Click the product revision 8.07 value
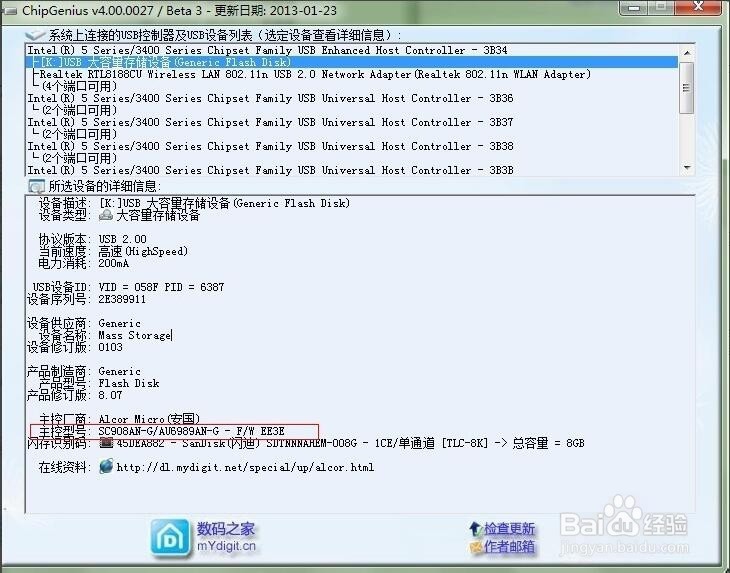Screen dimensions: 730x573 click(x=110, y=395)
